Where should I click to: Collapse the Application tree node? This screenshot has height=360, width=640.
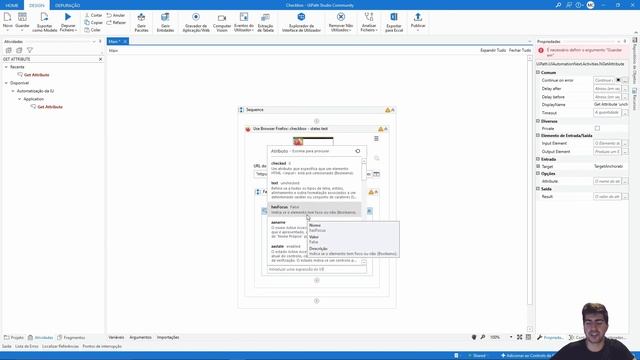19,99
